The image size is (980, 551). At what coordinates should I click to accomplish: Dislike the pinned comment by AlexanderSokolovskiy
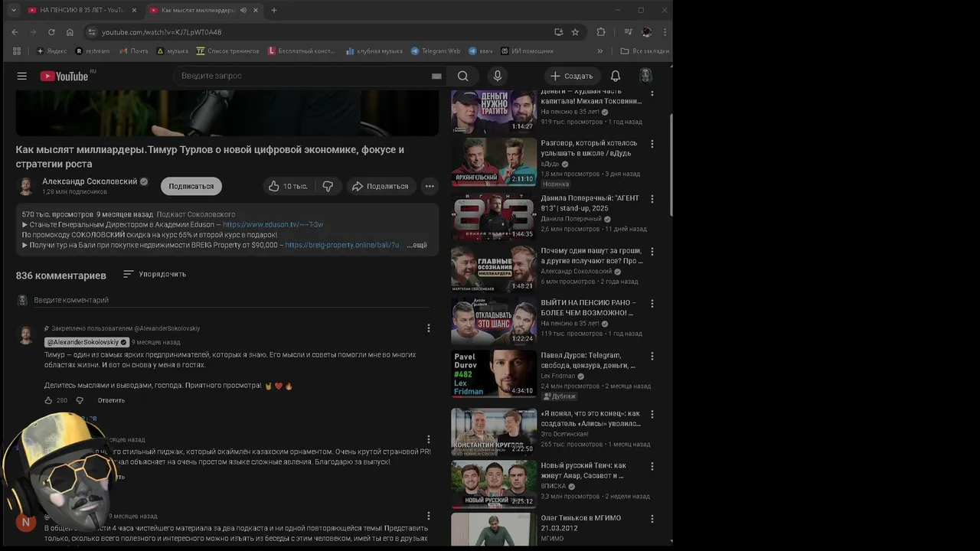[79, 400]
